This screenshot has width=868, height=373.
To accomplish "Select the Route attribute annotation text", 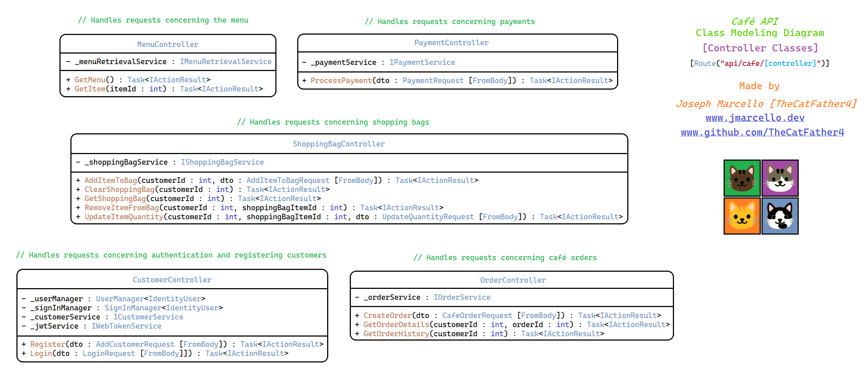I will [x=759, y=63].
